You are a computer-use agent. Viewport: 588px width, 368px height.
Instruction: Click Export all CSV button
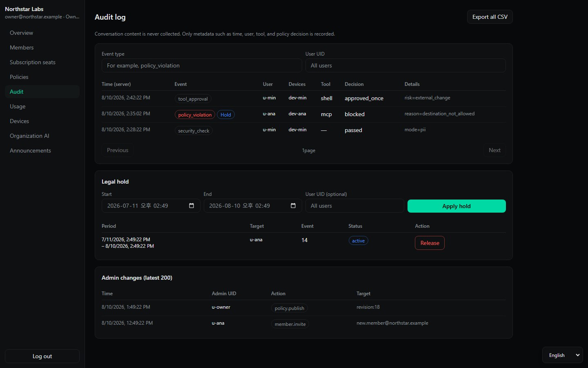490,17
